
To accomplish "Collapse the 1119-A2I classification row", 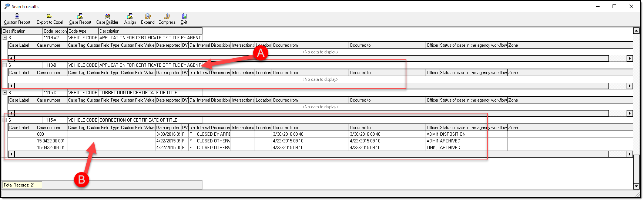I will coord(5,38).
